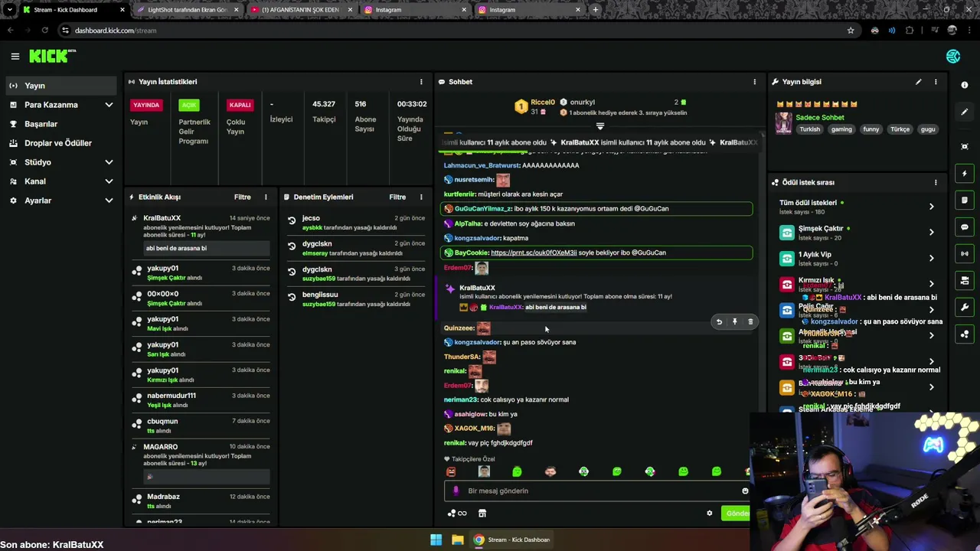
Task: Click Filtre in Etkinlik Akışı panel
Action: (x=242, y=197)
